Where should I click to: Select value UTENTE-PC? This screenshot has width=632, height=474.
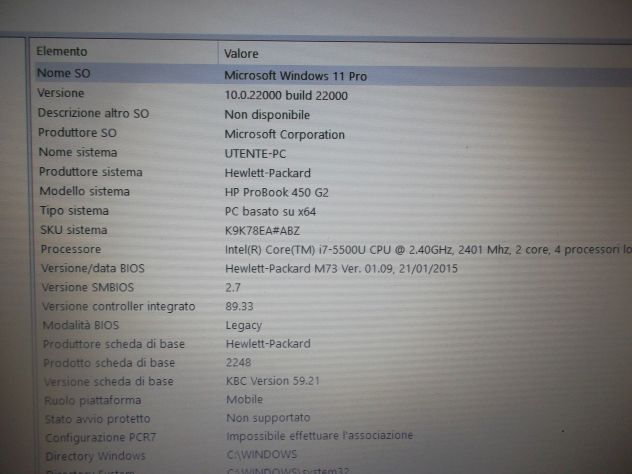pyautogui.click(x=255, y=154)
